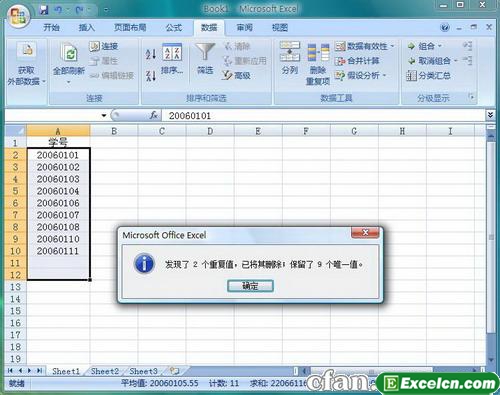Switch to the 视图 ribbon tab

pos(280,28)
